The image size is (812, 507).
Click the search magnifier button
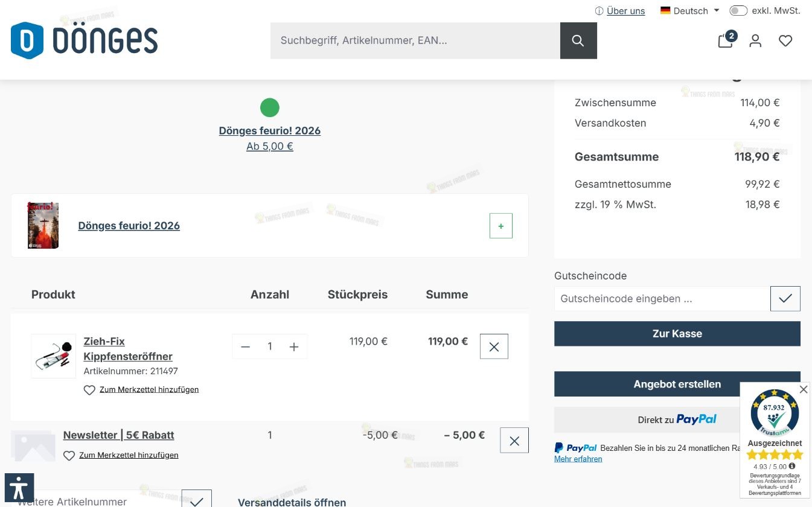pos(578,40)
